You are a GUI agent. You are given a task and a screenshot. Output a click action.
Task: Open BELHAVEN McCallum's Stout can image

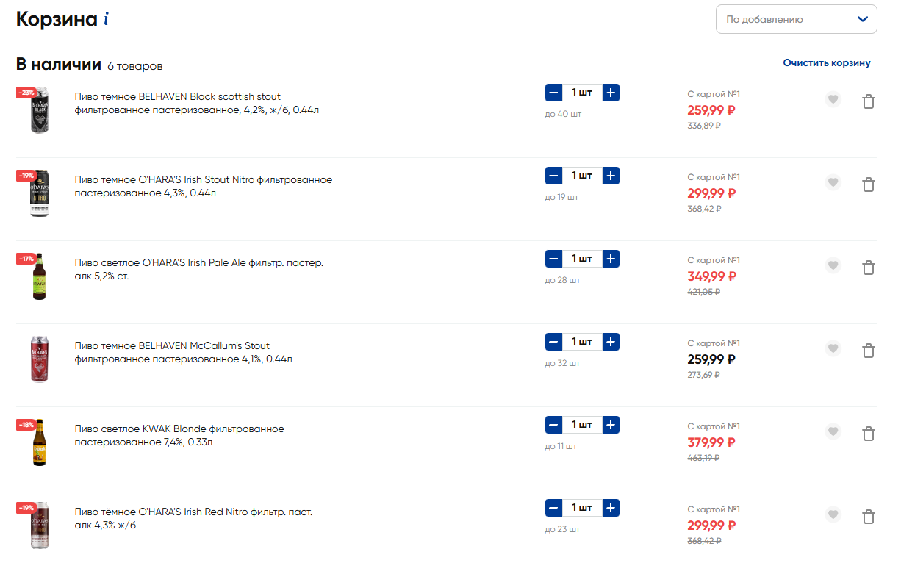tap(40, 359)
